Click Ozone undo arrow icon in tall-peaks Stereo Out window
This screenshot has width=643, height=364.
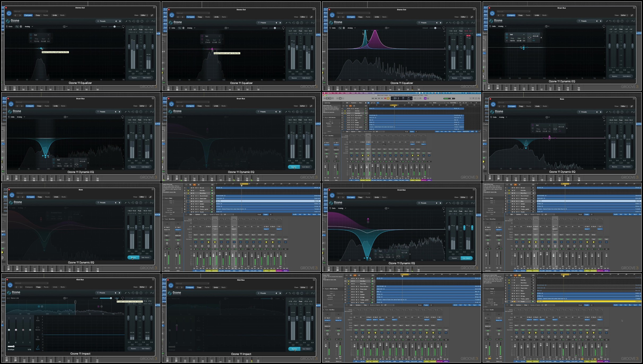(x=450, y=23)
